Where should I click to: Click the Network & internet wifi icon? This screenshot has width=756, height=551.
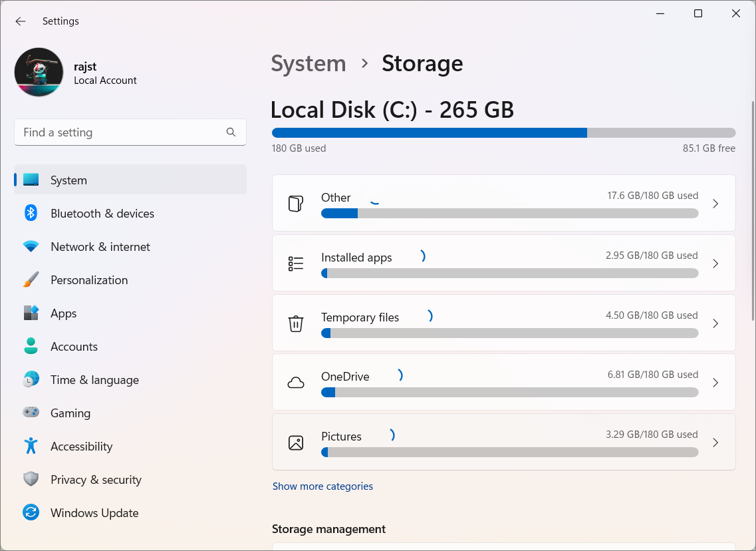[x=31, y=247]
